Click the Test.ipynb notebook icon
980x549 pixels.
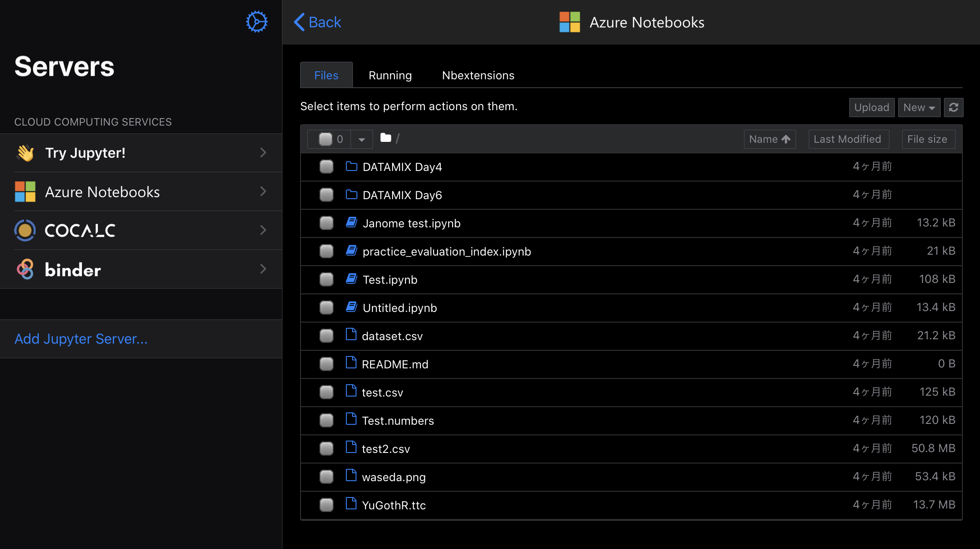(351, 279)
